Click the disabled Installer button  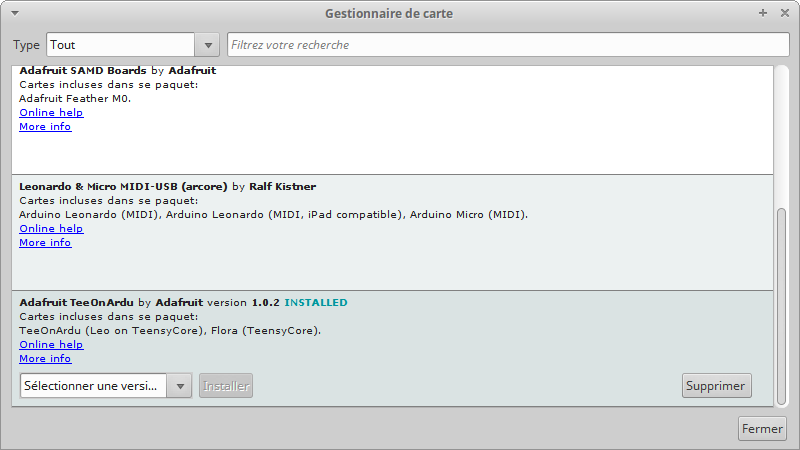(x=226, y=386)
